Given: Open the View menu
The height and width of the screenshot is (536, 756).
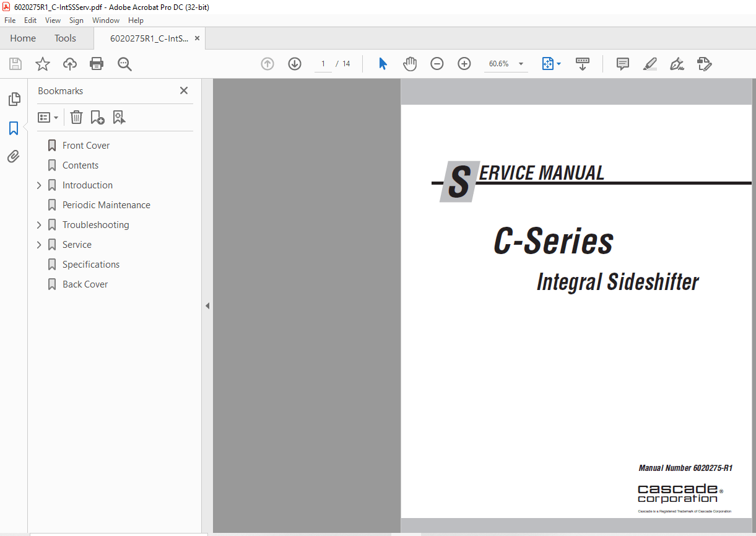Looking at the screenshot, I should click(x=53, y=20).
